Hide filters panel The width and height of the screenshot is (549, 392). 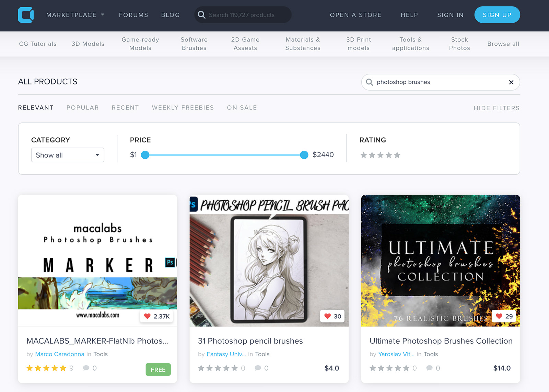tap(496, 108)
